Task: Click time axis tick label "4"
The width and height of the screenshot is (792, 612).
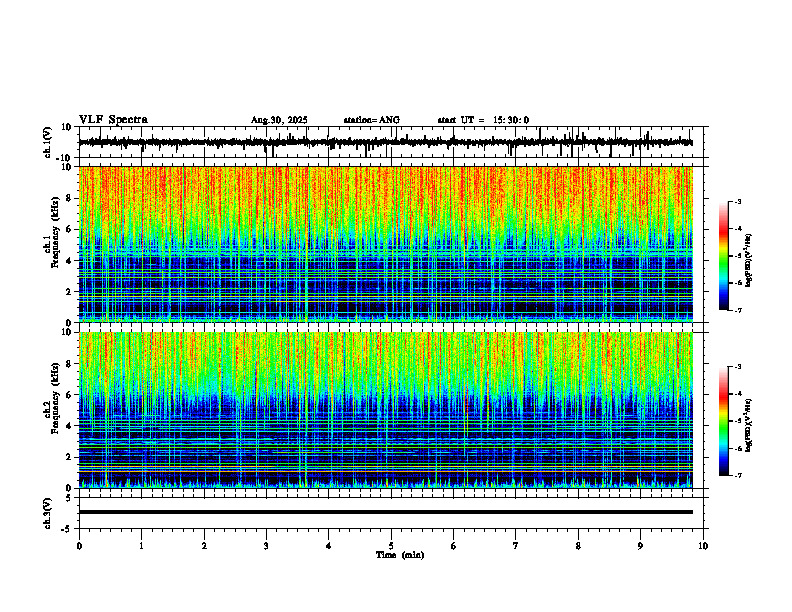Action: point(329,546)
